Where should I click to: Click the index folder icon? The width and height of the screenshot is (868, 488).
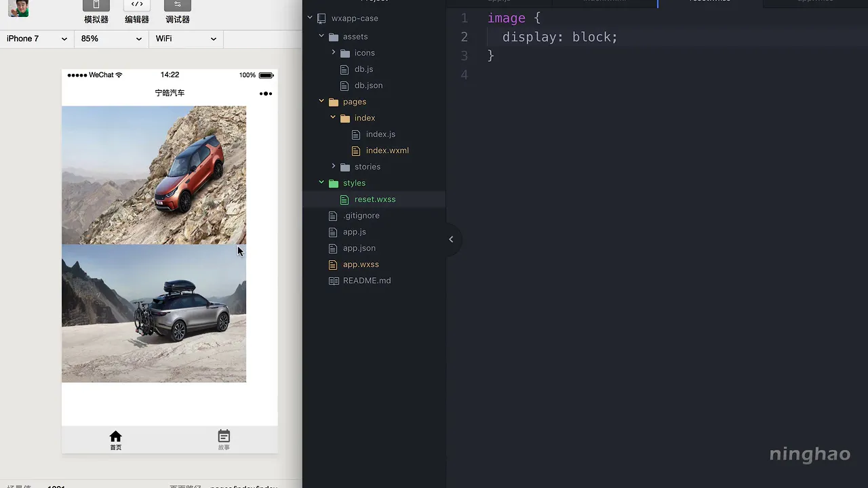pos(344,118)
